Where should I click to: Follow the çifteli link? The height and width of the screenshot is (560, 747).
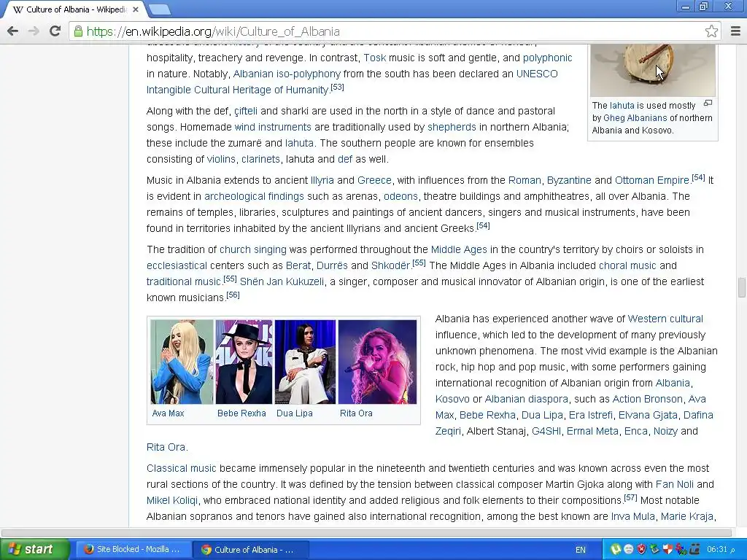tap(246, 111)
